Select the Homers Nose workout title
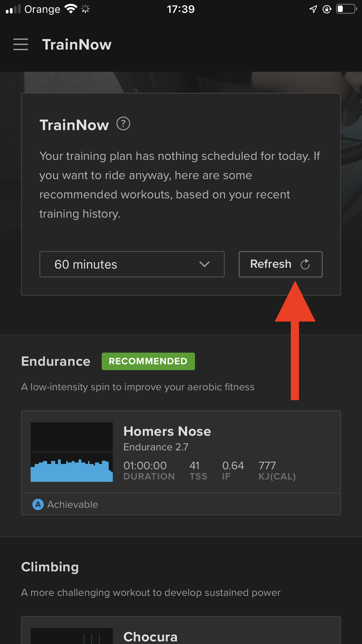The height and width of the screenshot is (644, 362). tap(167, 431)
